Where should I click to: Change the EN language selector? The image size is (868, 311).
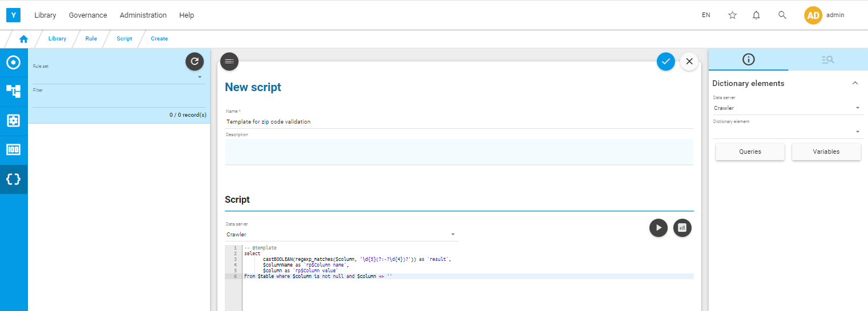706,15
